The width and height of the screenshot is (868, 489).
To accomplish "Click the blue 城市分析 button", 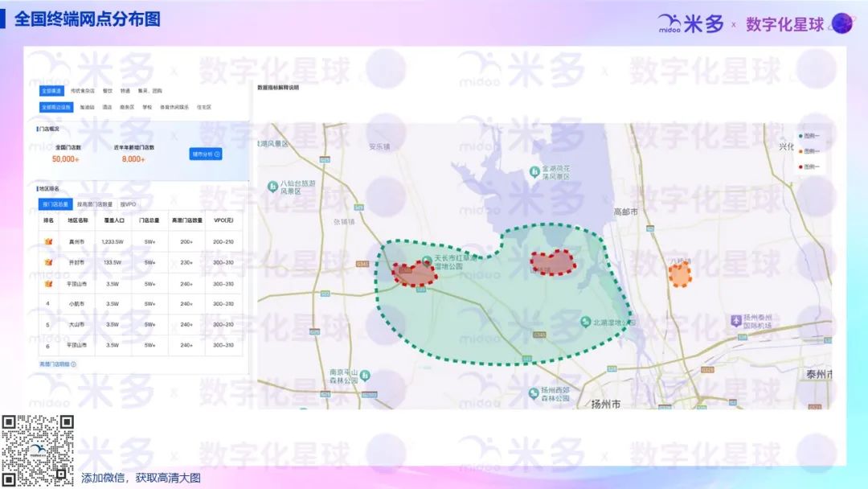I will tap(206, 154).
